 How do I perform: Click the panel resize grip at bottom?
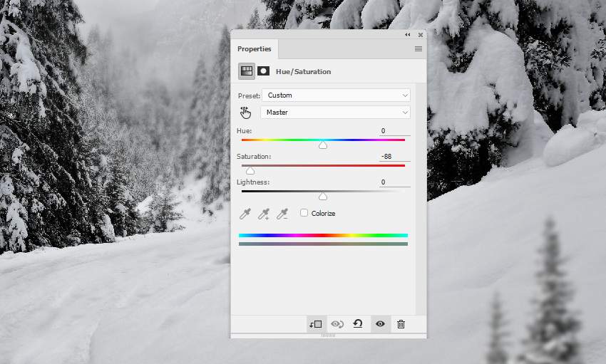coord(328,336)
